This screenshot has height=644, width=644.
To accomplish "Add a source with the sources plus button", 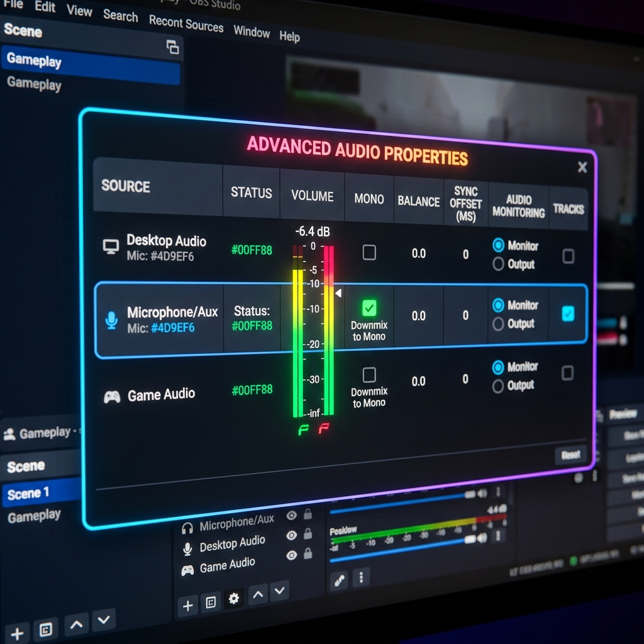I will pyautogui.click(x=187, y=606).
